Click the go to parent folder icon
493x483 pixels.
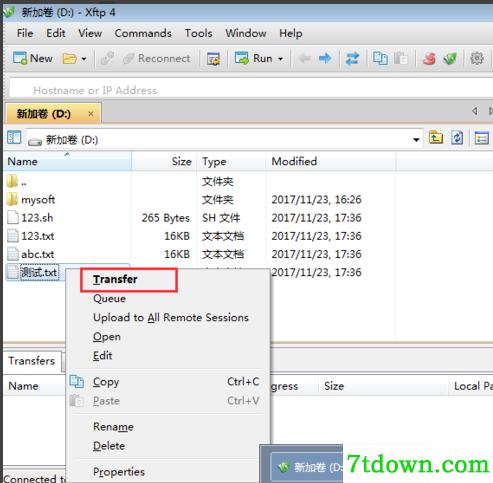click(x=436, y=138)
